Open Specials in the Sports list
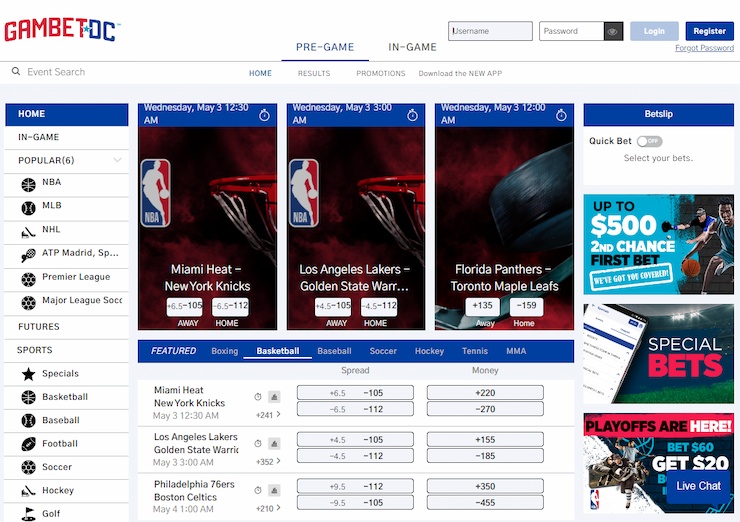 coord(67,374)
